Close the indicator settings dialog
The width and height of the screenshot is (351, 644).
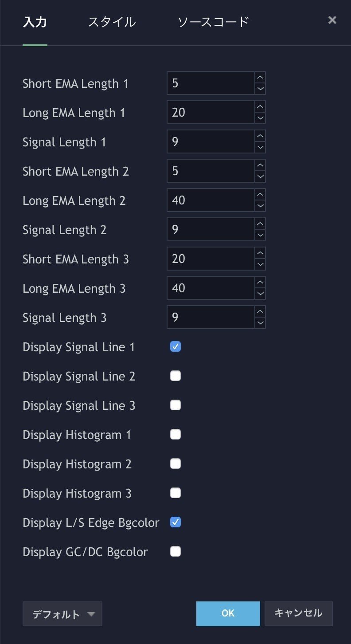pyautogui.click(x=332, y=20)
